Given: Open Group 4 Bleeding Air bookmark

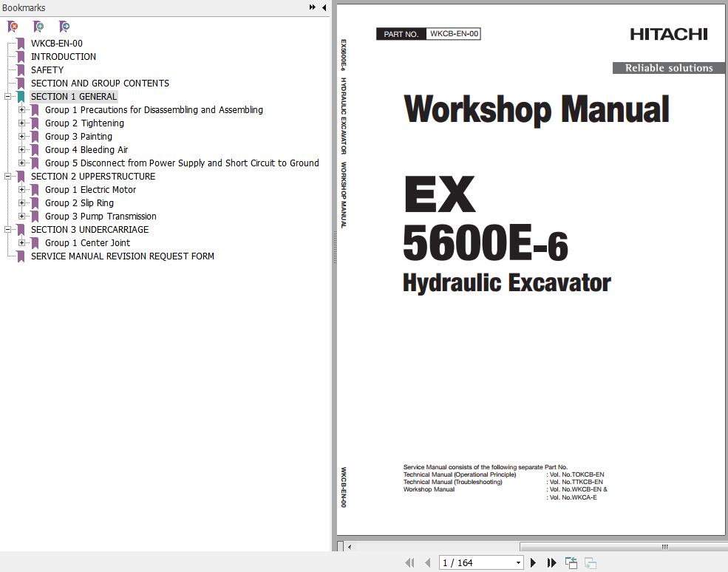Looking at the screenshot, I should point(86,149).
